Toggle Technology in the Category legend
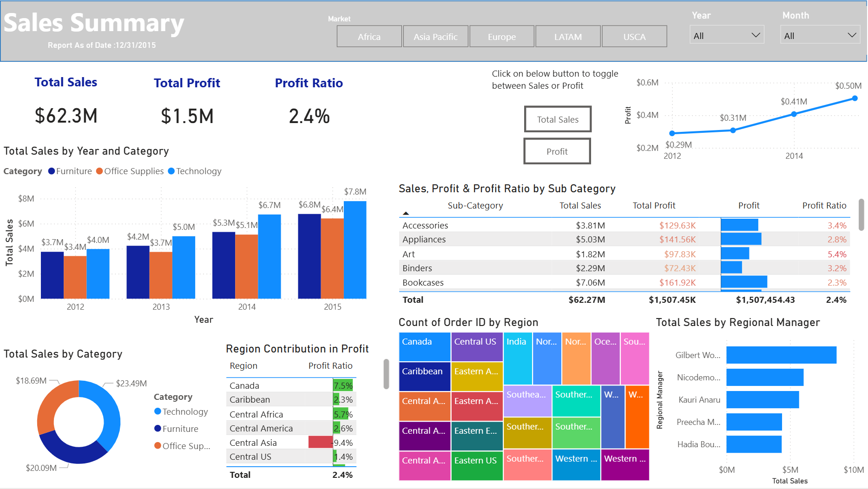Viewport: 868px width, 489px height. (194, 171)
